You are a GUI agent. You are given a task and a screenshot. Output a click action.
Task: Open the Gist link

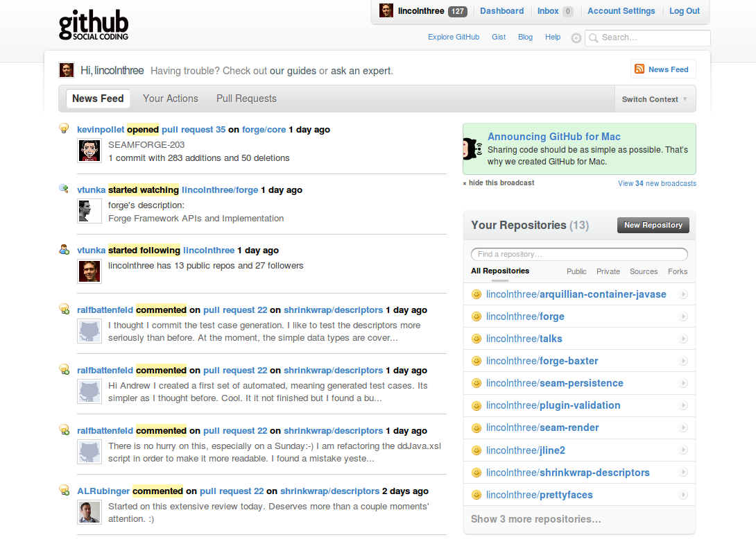499,37
